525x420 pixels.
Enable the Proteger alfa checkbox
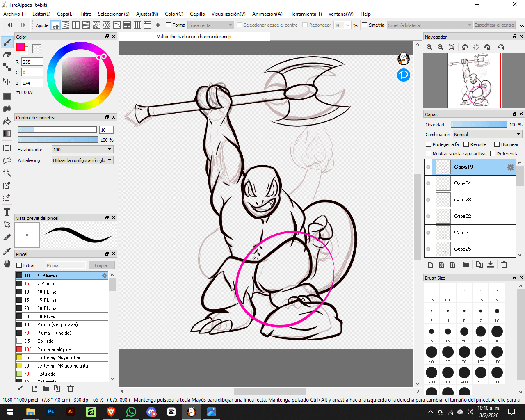click(x=429, y=144)
